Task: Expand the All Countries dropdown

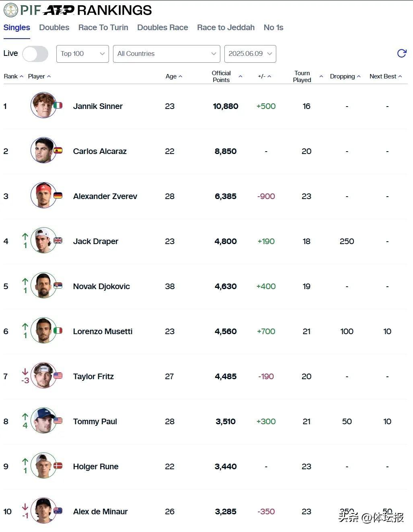Action: pyautogui.click(x=166, y=54)
